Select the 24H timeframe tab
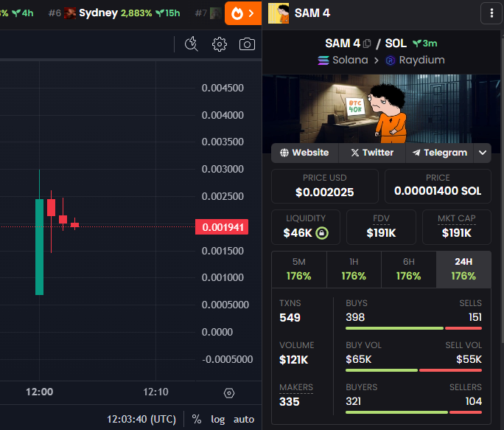The width and height of the screenshot is (504, 430). click(463, 269)
